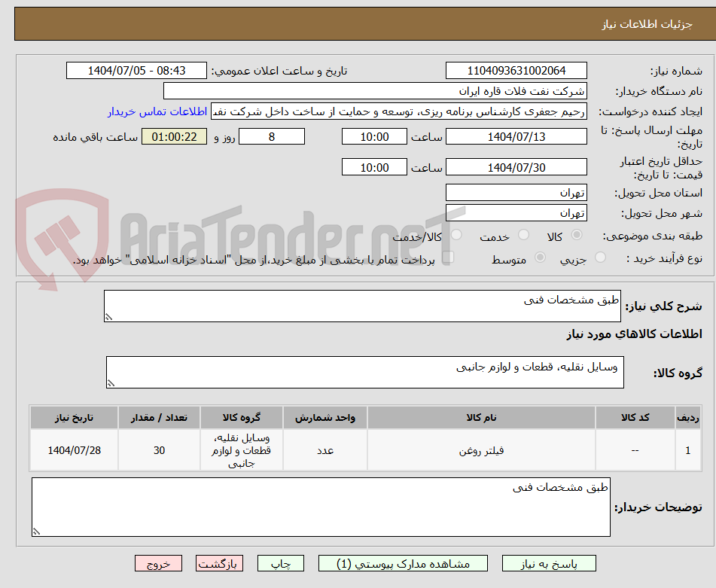Select the کالا/خدمت radio button

coord(455,236)
